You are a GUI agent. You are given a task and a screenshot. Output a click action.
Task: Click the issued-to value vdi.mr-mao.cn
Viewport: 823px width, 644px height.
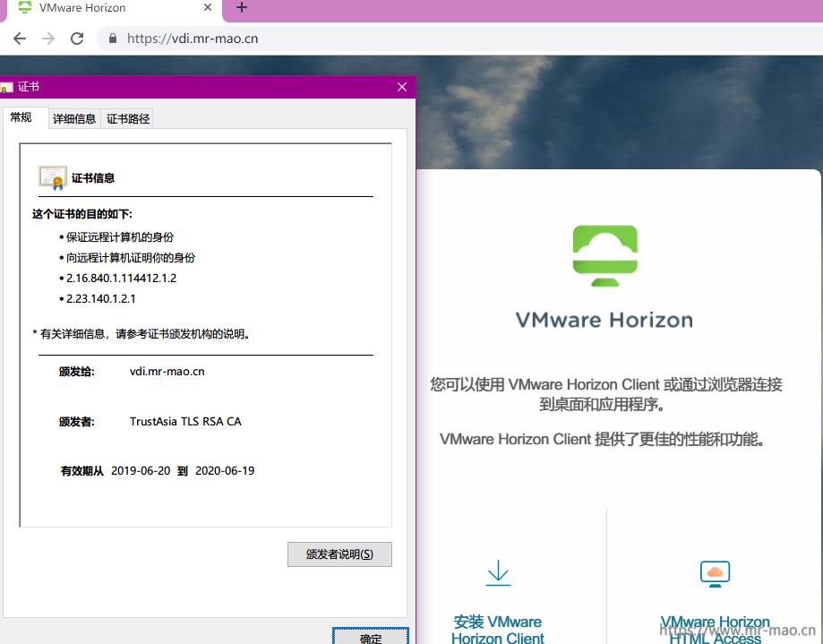[x=167, y=372]
